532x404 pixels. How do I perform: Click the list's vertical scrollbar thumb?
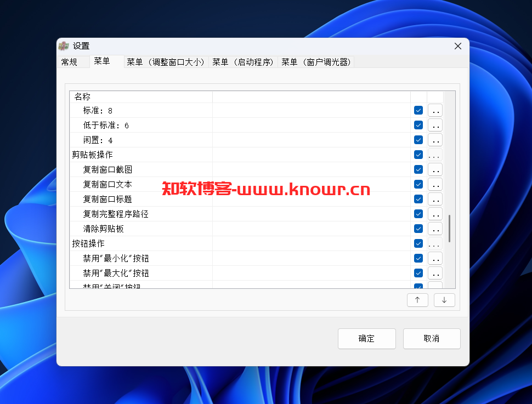coord(450,228)
